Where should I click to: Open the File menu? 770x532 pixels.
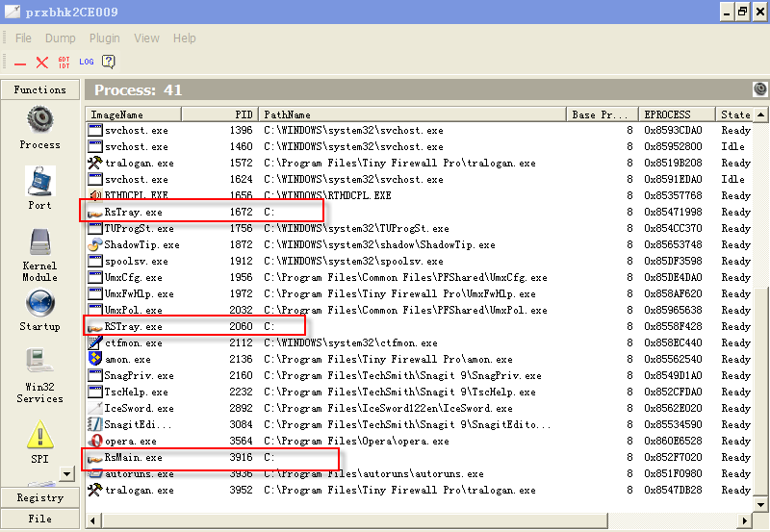coord(23,38)
